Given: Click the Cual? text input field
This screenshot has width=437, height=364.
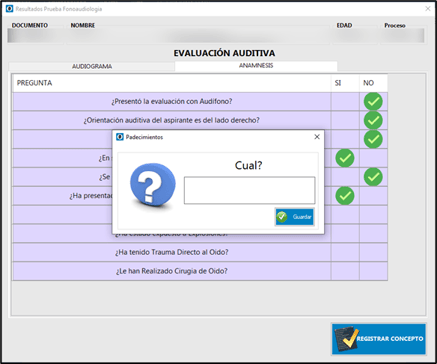Looking at the screenshot, I should pyautogui.click(x=249, y=190).
